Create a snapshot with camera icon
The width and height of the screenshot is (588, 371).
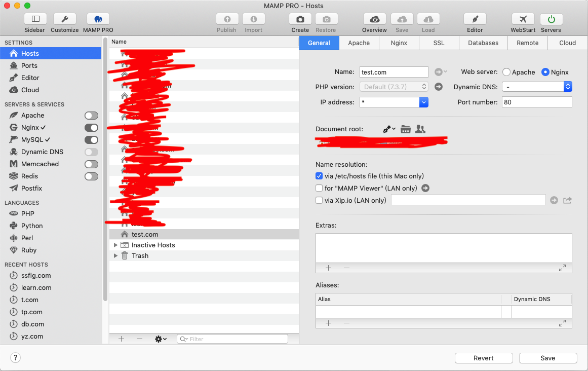pyautogui.click(x=300, y=19)
